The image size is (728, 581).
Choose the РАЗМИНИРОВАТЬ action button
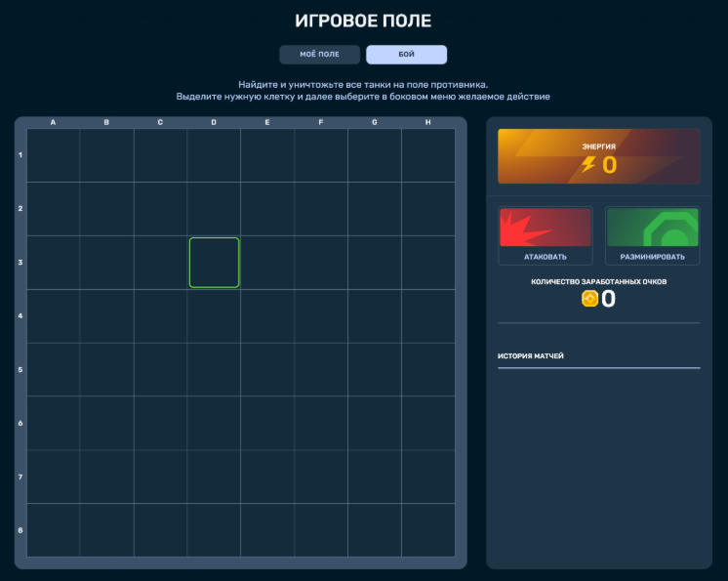[652, 236]
